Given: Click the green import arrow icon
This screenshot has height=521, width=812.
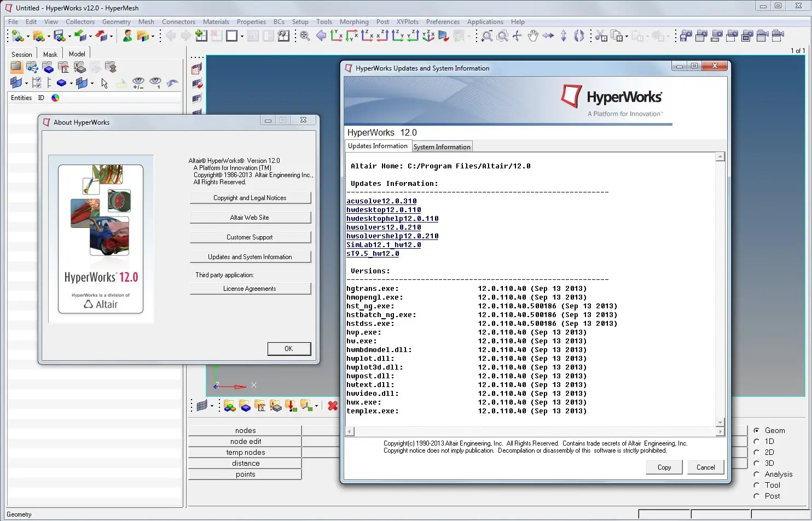Looking at the screenshot, I should pyautogui.click(x=80, y=36).
